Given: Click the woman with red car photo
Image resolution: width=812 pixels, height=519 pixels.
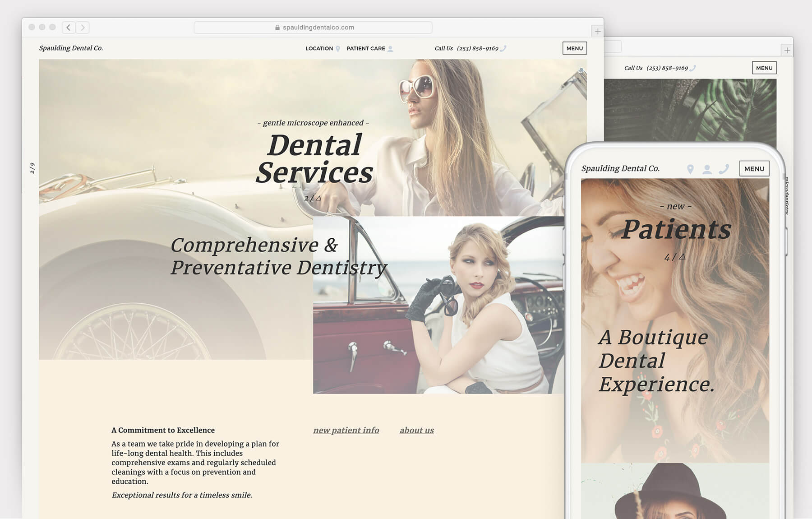Looking at the screenshot, I should click(x=438, y=305).
